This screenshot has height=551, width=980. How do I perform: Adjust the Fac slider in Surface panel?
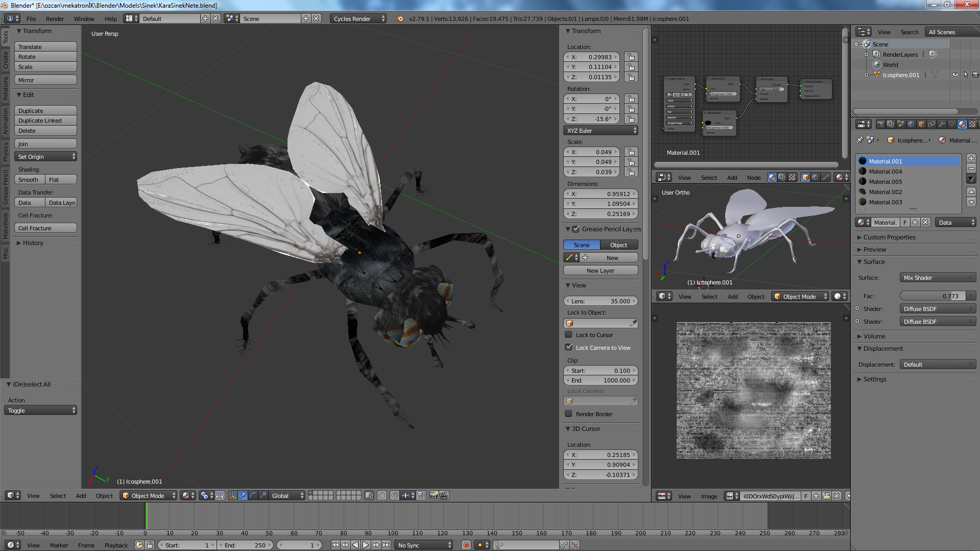click(x=933, y=296)
